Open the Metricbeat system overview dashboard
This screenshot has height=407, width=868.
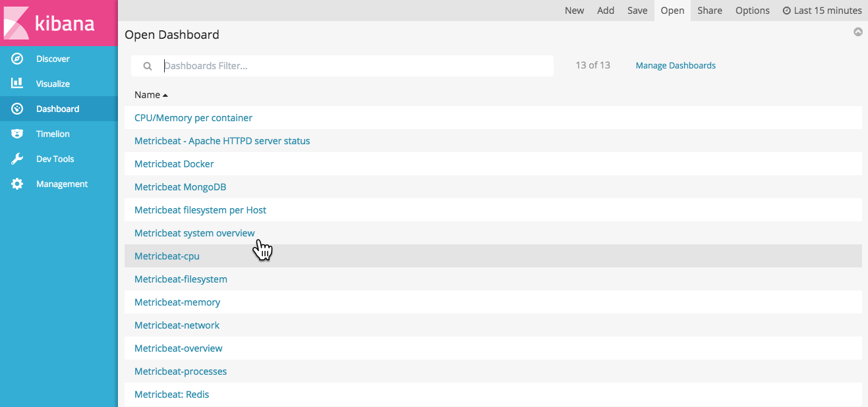pyautogui.click(x=194, y=232)
